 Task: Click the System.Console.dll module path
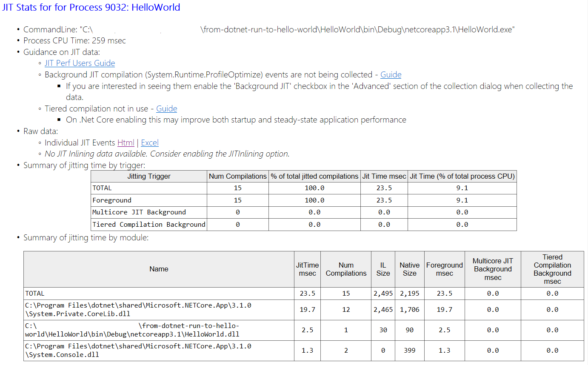(138, 350)
